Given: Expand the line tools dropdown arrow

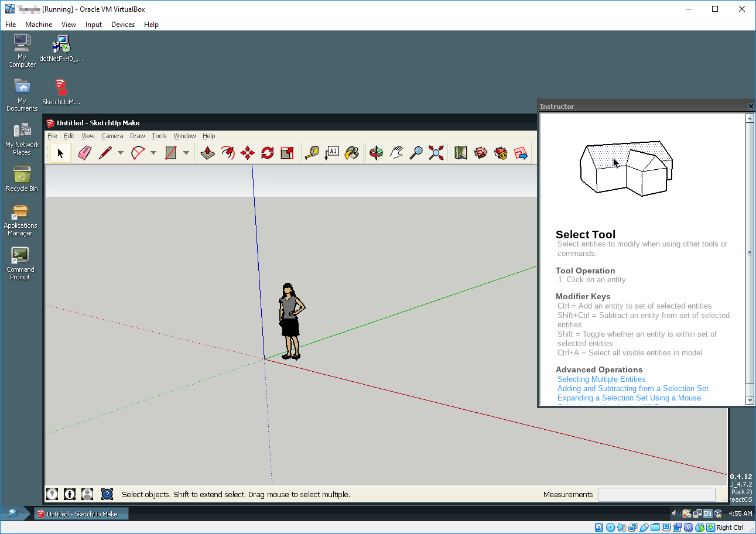Looking at the screenshot, I should 121,153.
